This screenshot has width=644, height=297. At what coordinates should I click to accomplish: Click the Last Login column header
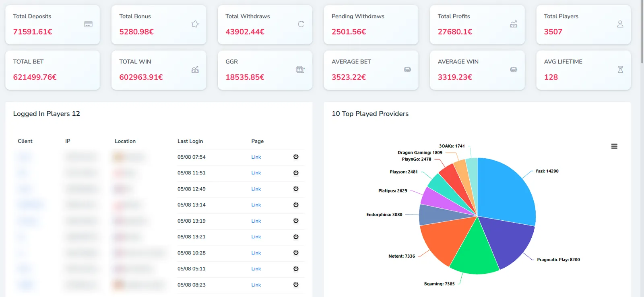pyautogui.click(x=190, y=141)
